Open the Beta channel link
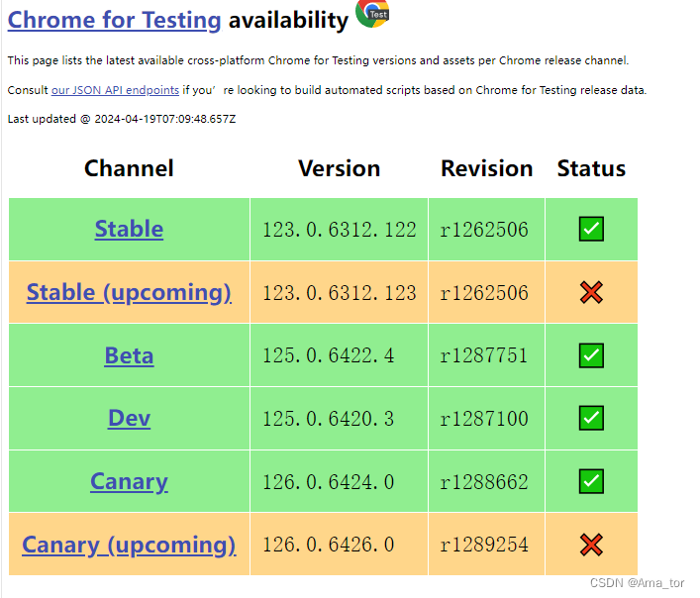Image resolution: width=700 pixels, height=598 pixels. pos(129,355)
